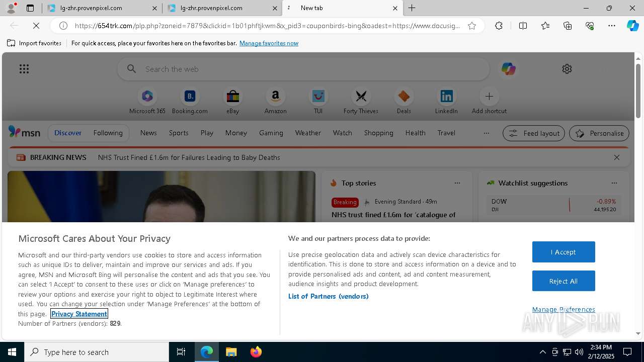Open Shopping category in MSN menu
644x362 pixels.
pos(378,133)
